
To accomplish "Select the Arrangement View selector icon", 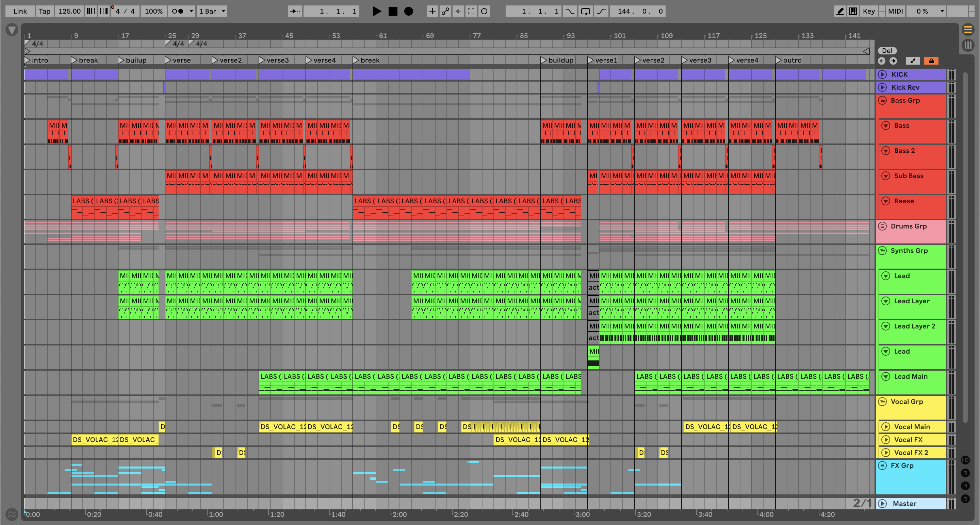I will point(968,29).
